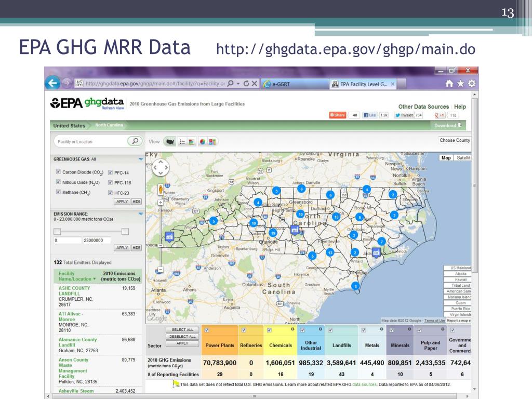
Task: Switch to the e-GGRT browser tab
Action: coord(295,84)
